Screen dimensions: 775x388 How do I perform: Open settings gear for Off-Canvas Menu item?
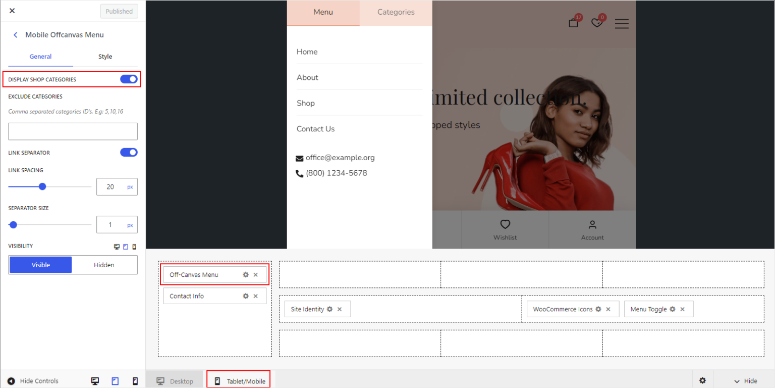tap(246, 275)
